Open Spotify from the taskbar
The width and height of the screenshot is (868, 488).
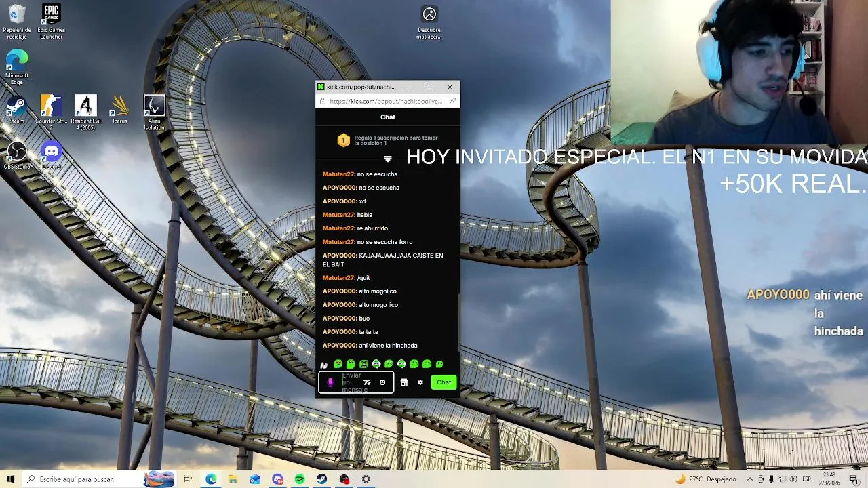(300, 479)
